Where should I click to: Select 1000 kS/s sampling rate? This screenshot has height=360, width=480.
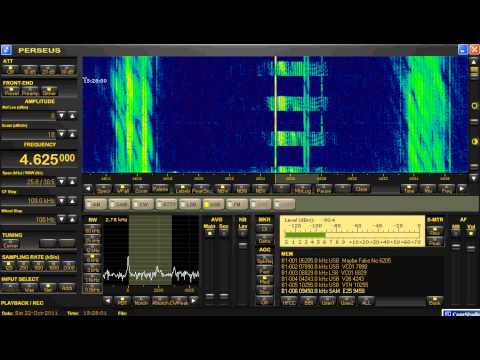point(53,266)
